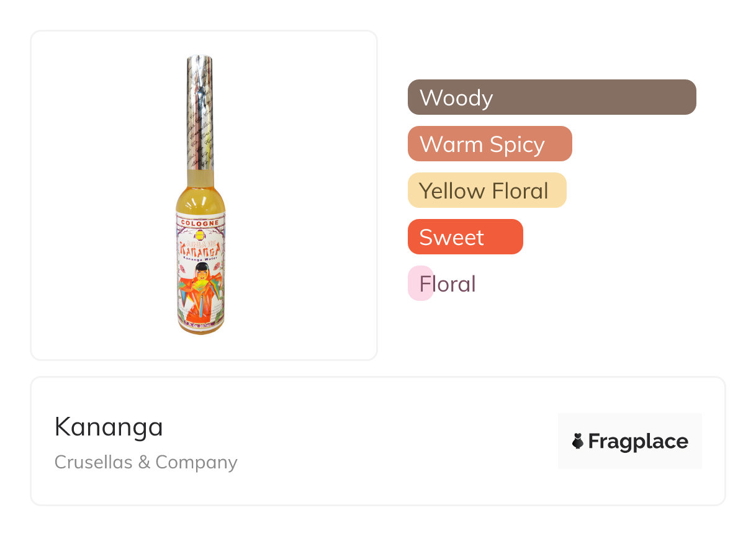This screenshot has width=756, height=536.
Task: Click the Fragplace wordmark text
Action: (x=638, y=442)
